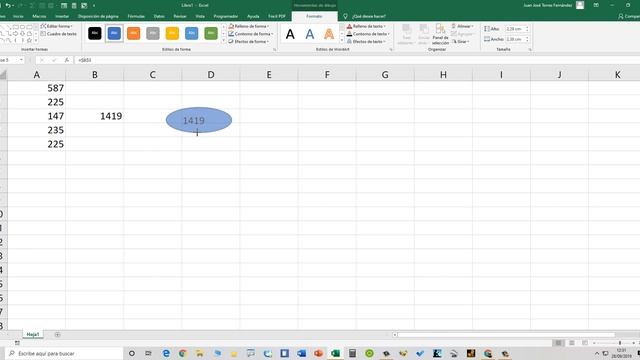This screenshot has height=360, width=640.
Task: Open Cortana circle icon on taskbar
Action: (132, 353)
